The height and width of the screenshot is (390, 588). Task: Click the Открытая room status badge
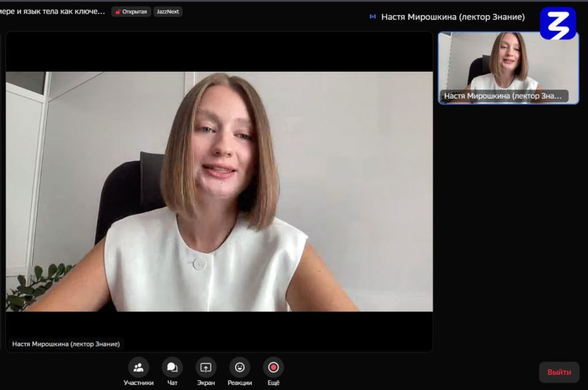coord(131,12)
